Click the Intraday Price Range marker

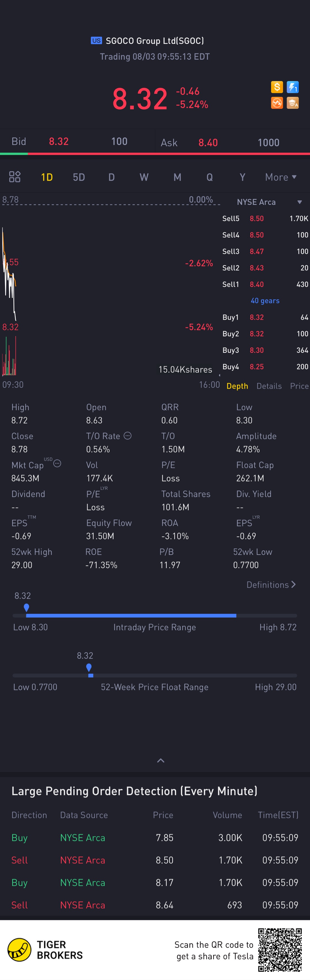(x=26, y=608)
